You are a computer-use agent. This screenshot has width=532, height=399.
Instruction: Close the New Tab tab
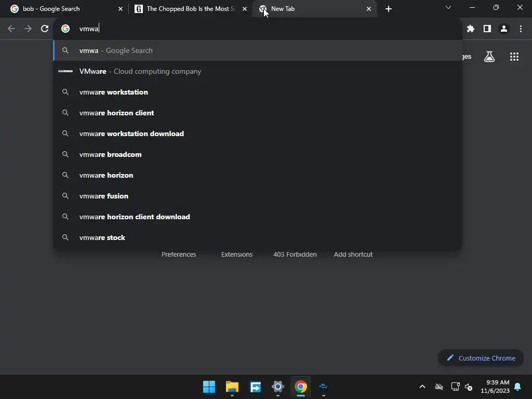click(x=369, y=9)
